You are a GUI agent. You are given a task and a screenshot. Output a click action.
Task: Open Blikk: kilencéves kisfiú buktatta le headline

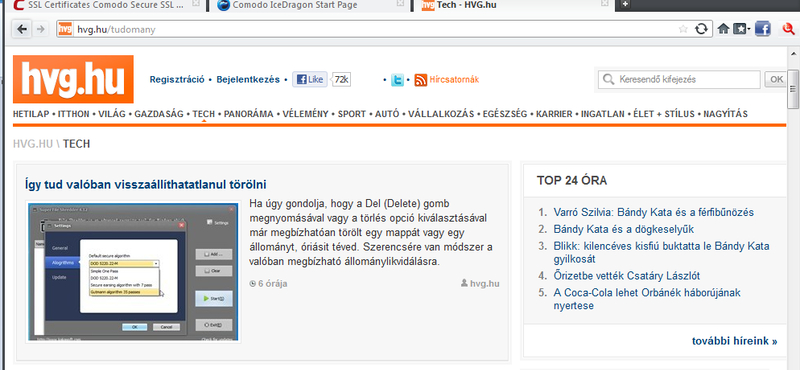[661, 253]
